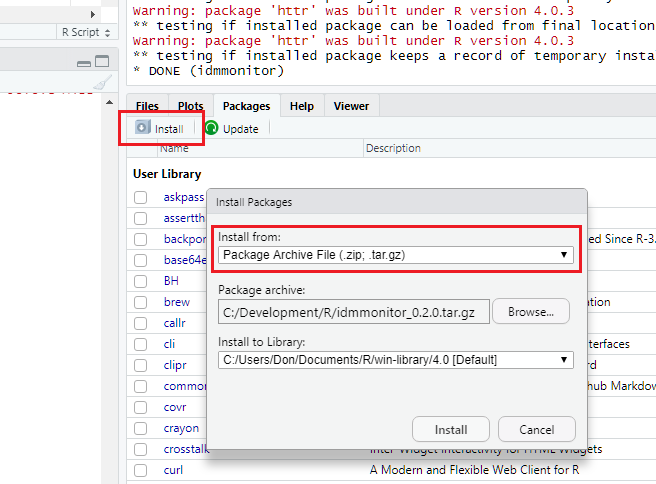Click the Package archive path field
This screenshot has height=484, width=656.
(354, 312)
